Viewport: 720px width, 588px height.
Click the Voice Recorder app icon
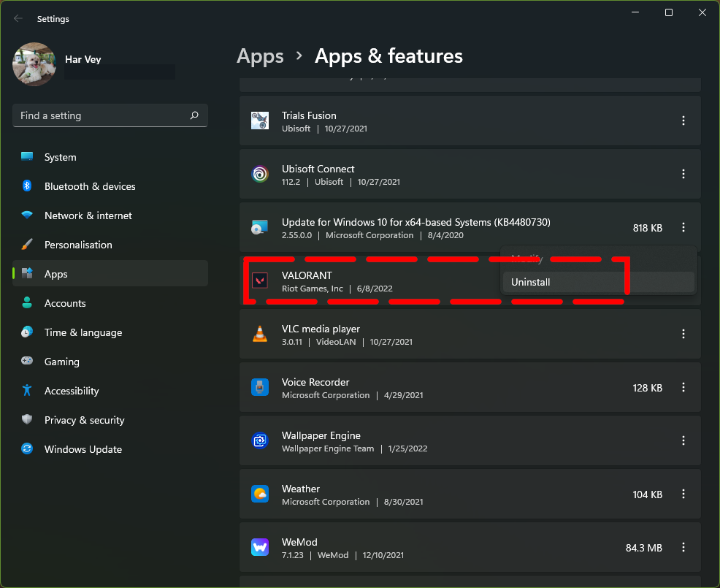point(260,387)
